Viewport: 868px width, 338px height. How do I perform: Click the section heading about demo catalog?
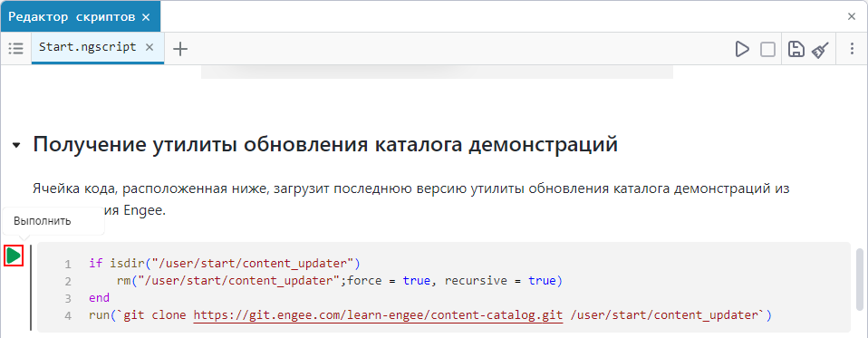tap(325, 144)
